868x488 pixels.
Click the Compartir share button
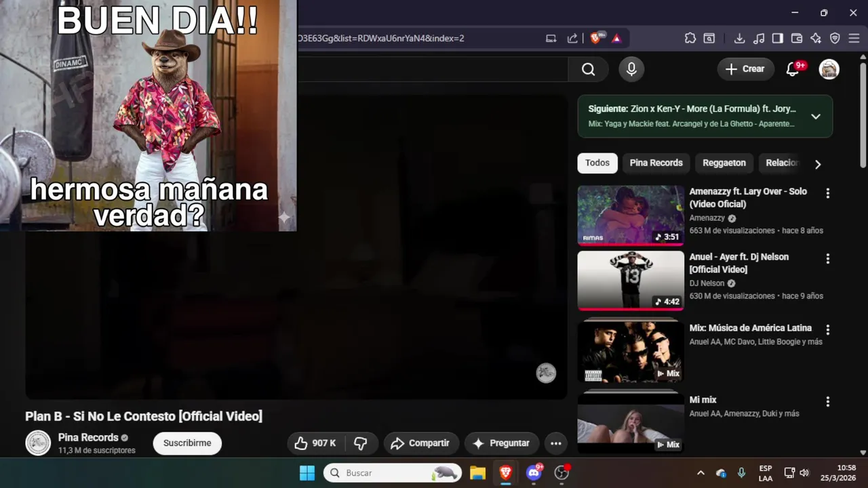(421, 443)
